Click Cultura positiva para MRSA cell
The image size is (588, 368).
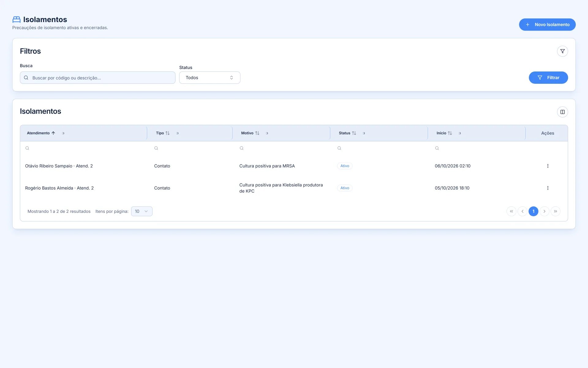pos(267,166)
